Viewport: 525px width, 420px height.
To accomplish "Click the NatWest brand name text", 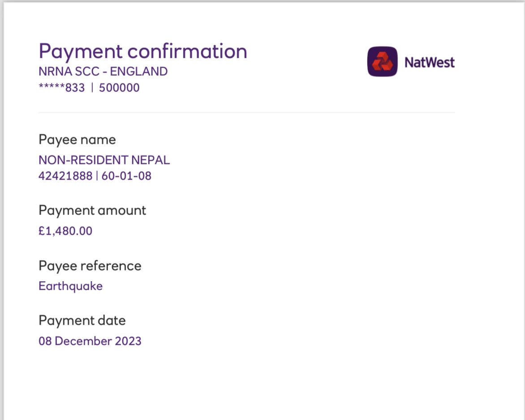I will 430,62.
